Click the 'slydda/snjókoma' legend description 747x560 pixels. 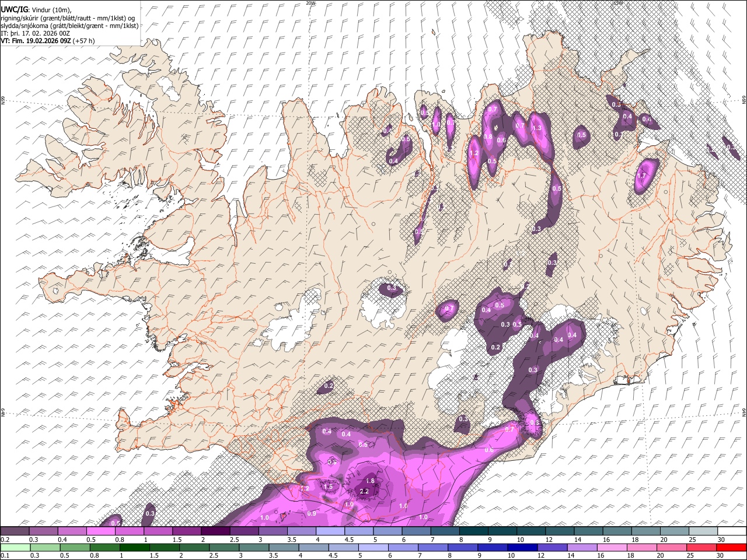pos(25,26)
